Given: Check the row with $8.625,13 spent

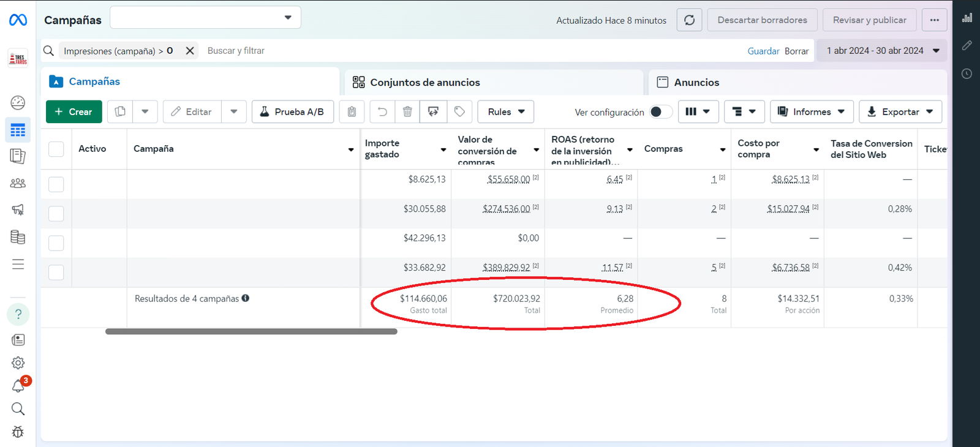Looking at the screenshot, I should pos(56,184).
